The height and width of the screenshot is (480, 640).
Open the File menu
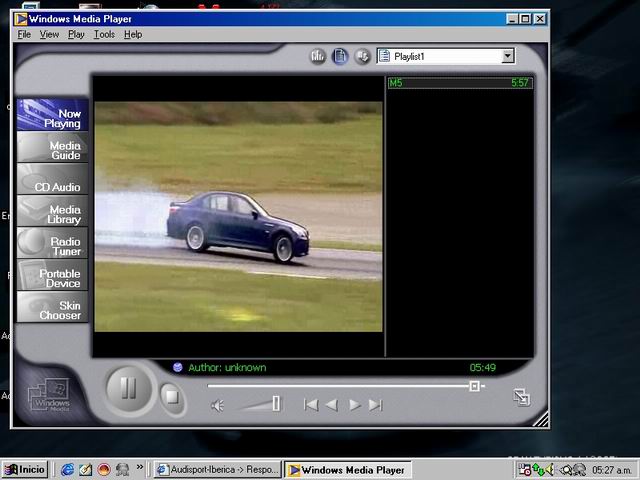24,35
